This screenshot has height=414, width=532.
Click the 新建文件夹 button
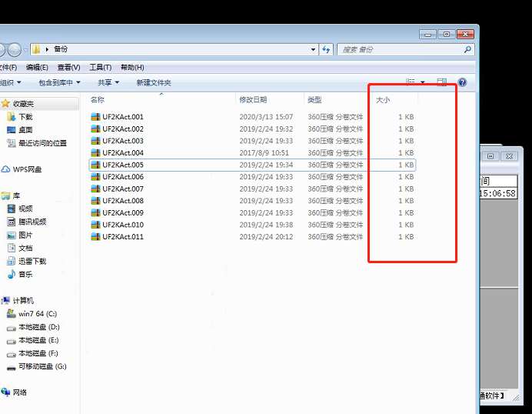tap(154, 82)
